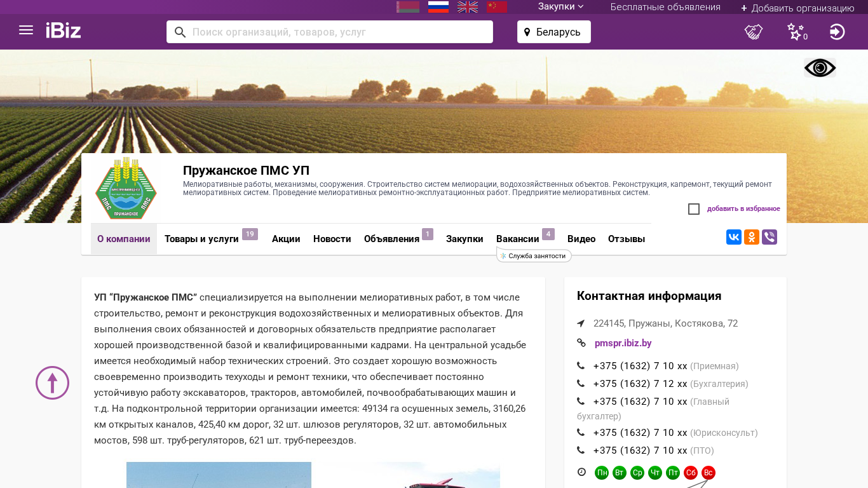Click the Thursday (Чт) schedule circle

655,473
